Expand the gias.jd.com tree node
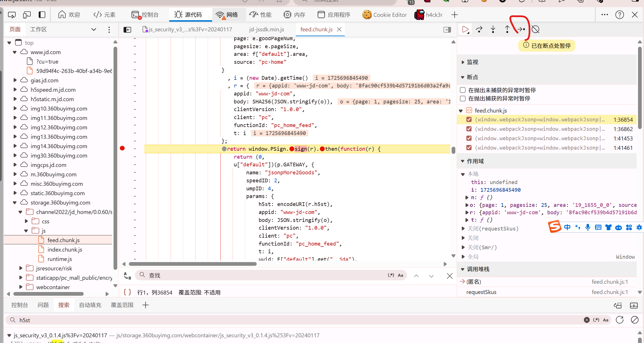644x343 pixels. coord(15,80)
